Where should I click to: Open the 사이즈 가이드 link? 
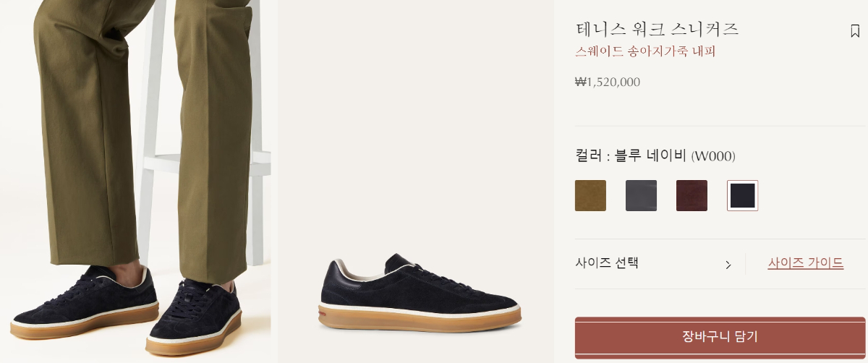pos(805,263)
